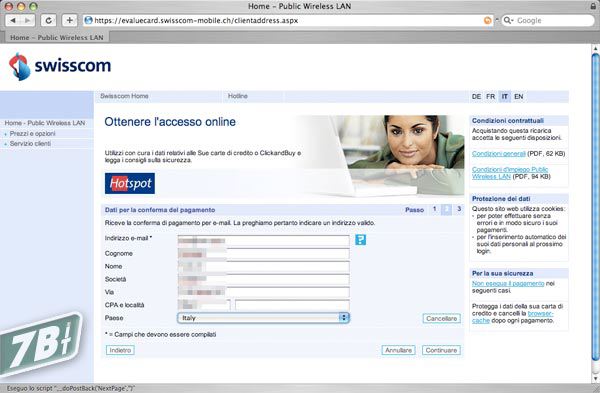Switch language to FR
Viewport: 600px width, 393px height.
pos(491,96)
